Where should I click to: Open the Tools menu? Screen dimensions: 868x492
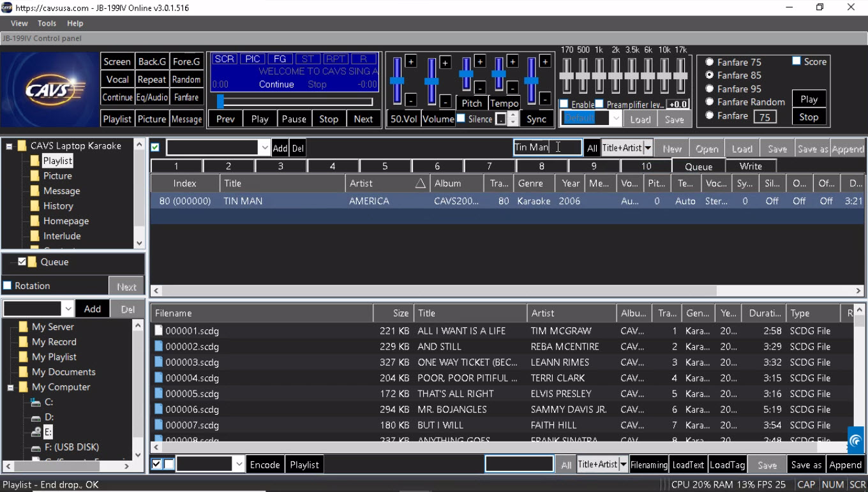[x=47, y=23]
